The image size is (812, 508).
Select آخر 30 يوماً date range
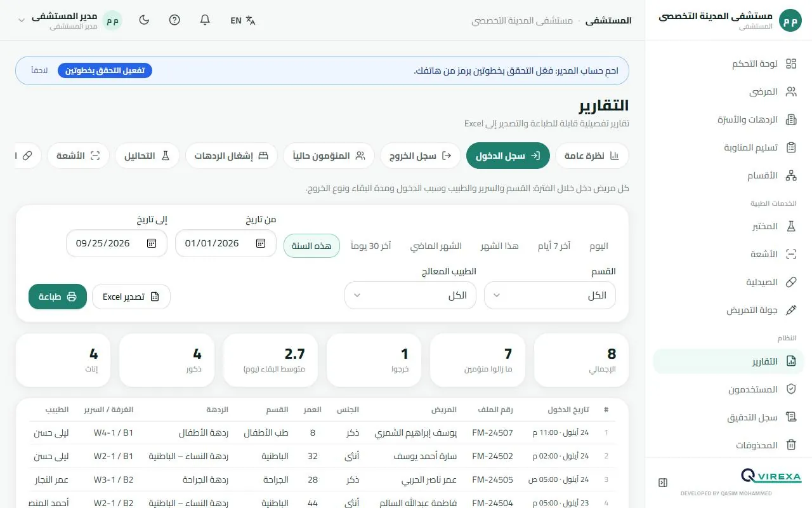tap(371, 246)
